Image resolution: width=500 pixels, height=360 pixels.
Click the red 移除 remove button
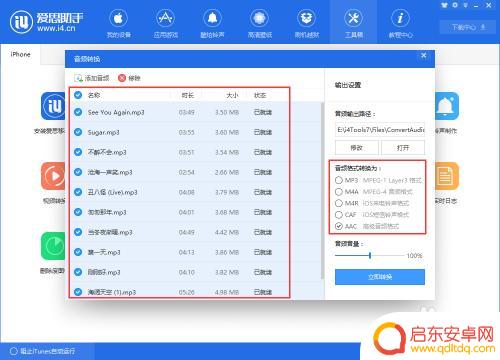pos(129,78)
